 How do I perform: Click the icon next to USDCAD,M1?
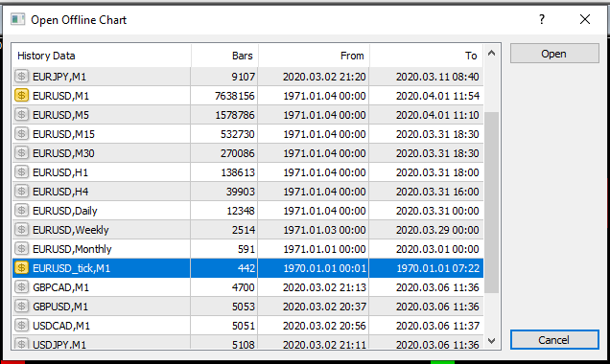[21, 325]
